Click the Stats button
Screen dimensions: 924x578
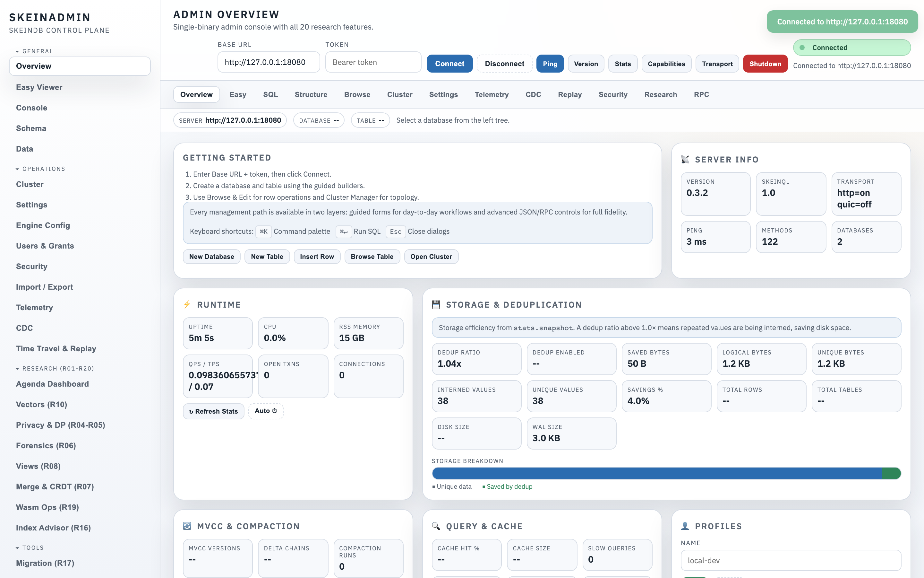tap(622, 64)
